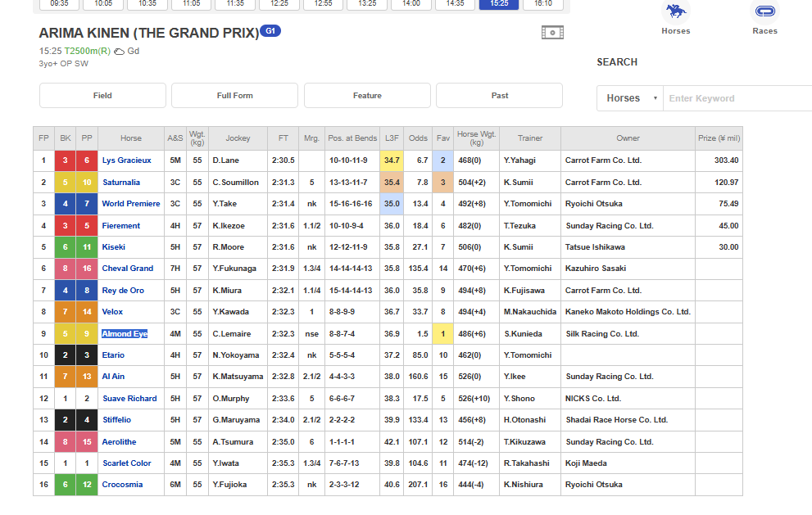Select the 14:35 race time tab

click(456, 4)
